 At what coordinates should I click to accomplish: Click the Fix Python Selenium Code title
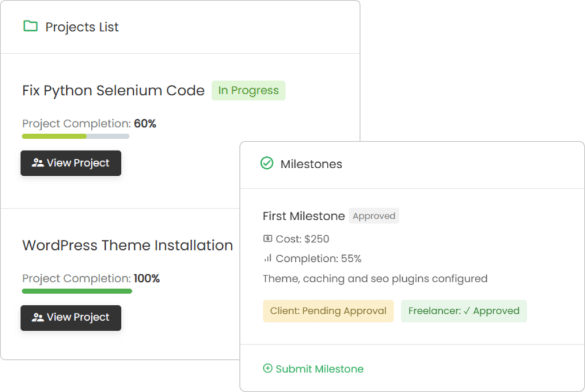tap(113, 91)
